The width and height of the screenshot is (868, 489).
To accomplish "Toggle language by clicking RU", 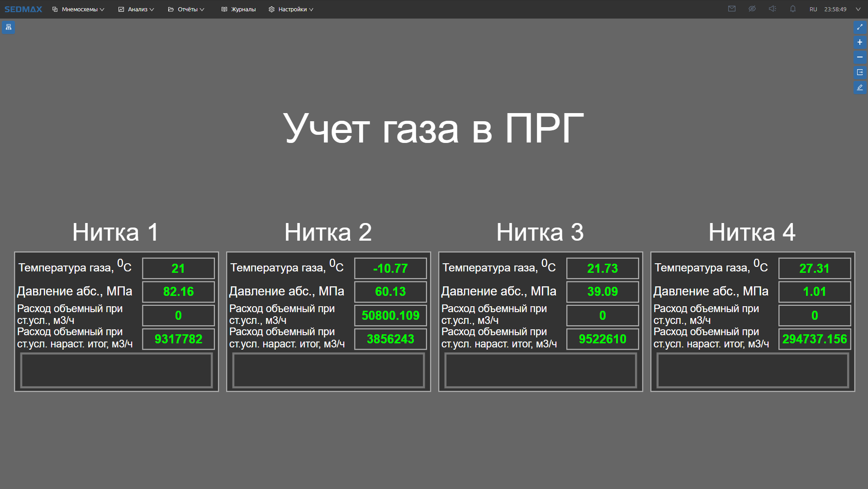I will tap(813, 9).
